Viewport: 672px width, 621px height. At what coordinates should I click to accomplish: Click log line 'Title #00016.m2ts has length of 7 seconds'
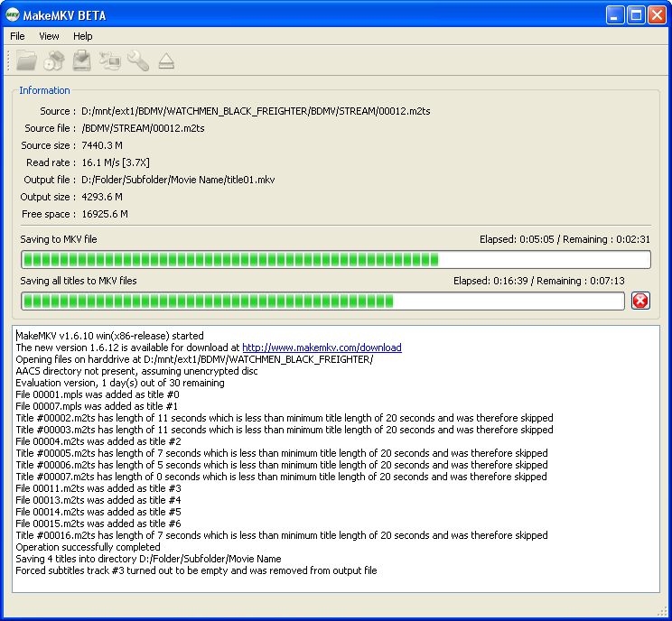pos(282,535)
